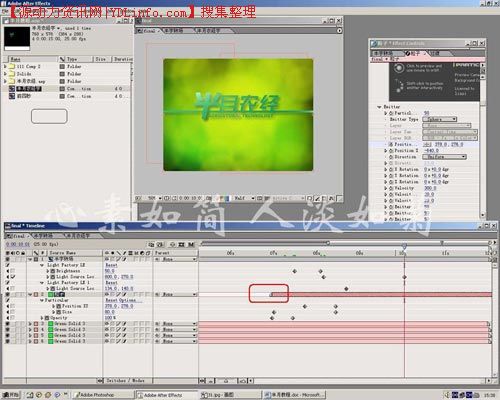Click Reset for Light Factory LE effect

(111, 265)
